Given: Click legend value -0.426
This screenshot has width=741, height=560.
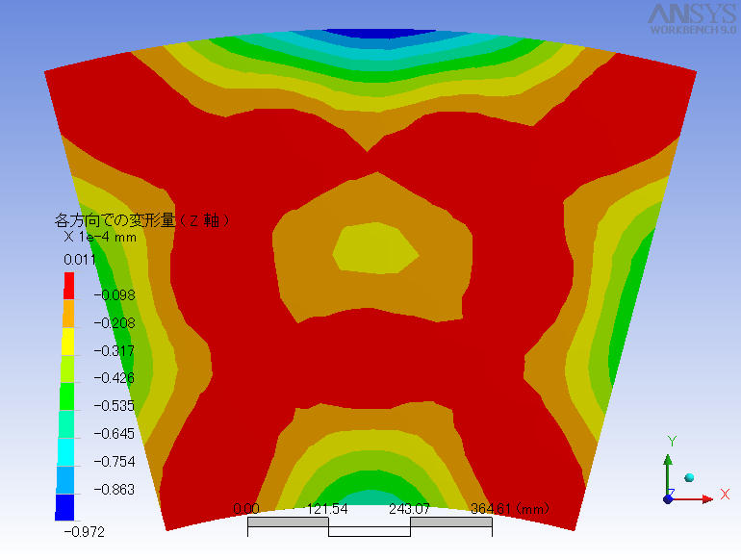Looking at the screenshot, I should (115, 378).
